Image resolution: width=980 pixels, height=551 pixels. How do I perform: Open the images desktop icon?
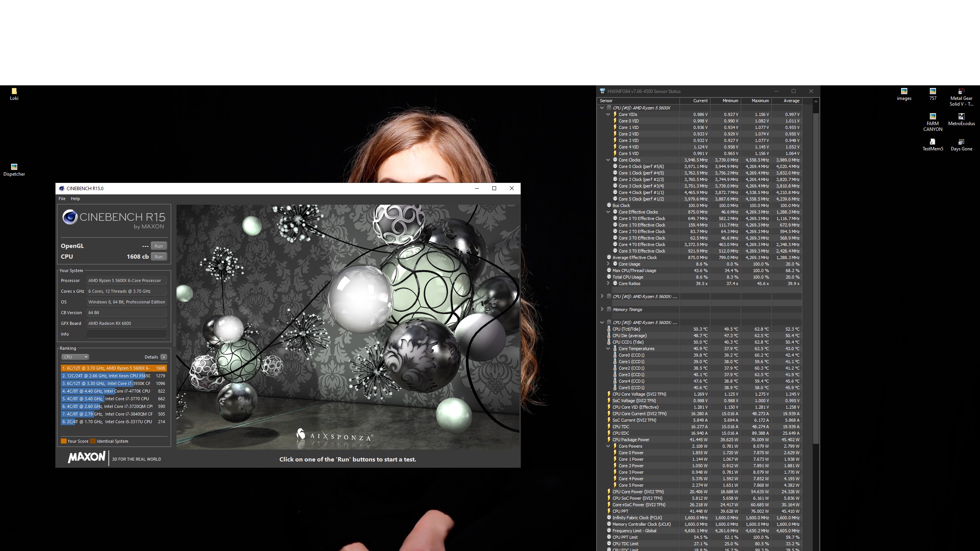point(904,91)
